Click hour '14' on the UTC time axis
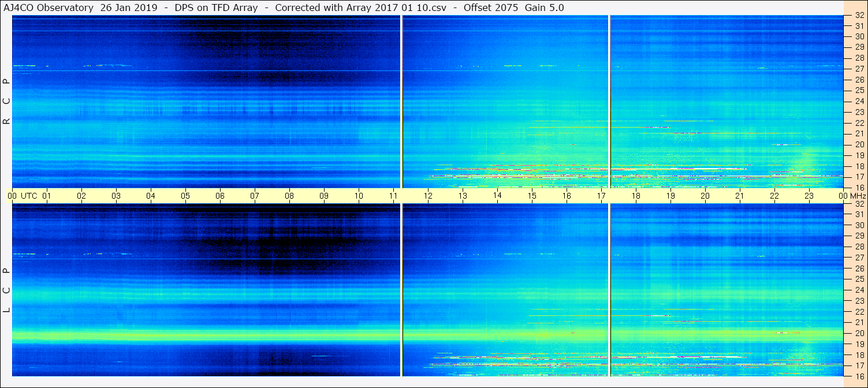Screen dimensions: 868x388 [497, 196]
